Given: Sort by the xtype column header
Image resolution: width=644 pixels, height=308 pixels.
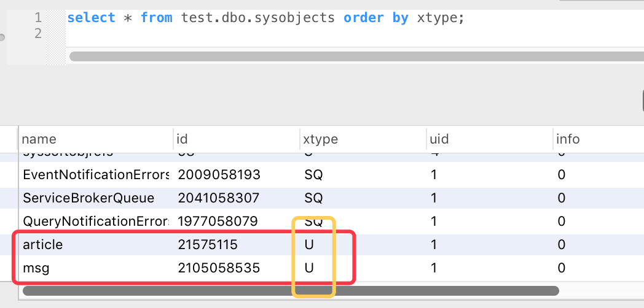Looking at the screenshot, I should pyautogui.click(x=321, y=139).
